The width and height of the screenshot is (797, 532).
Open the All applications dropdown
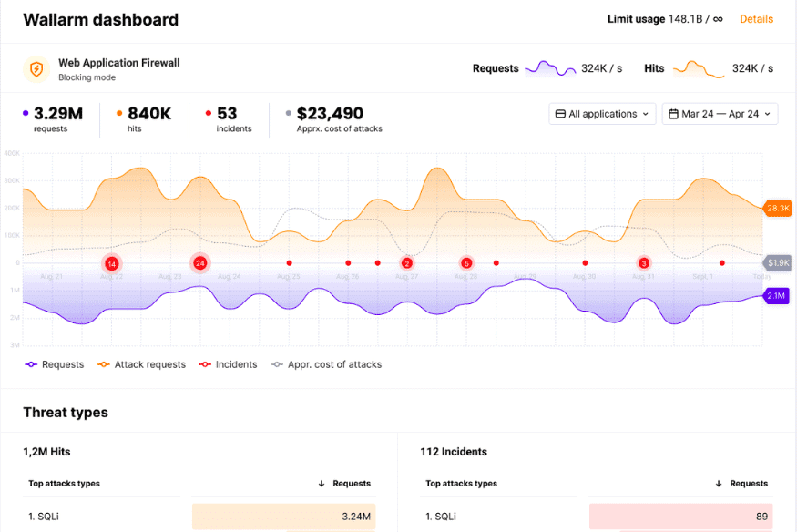click(x=602, y=114)
